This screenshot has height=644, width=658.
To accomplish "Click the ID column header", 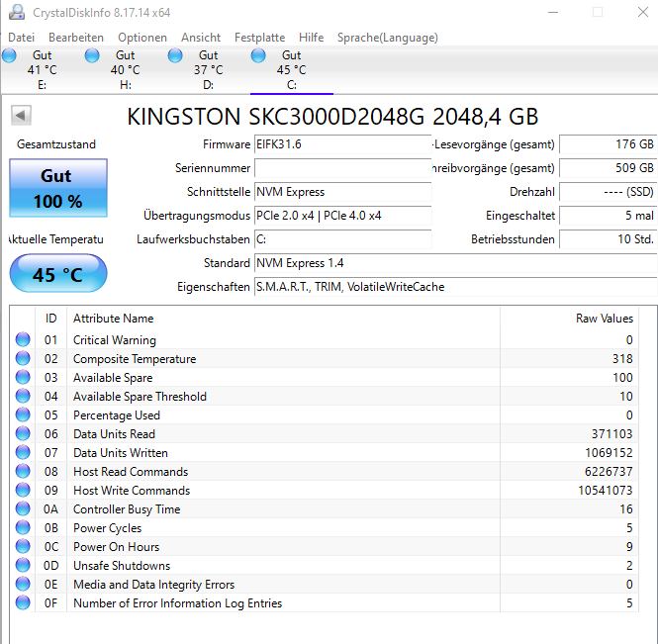I will click(x=50, y=319).
